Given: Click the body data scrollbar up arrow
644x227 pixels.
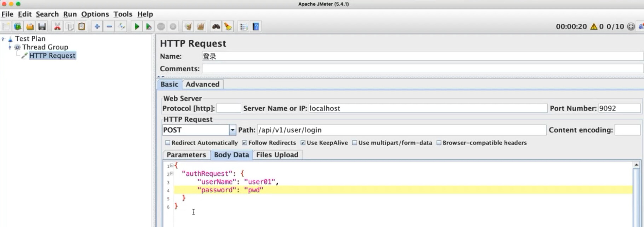Looking at the screenshot, I should pyautogui.click(x=636, y=165).
